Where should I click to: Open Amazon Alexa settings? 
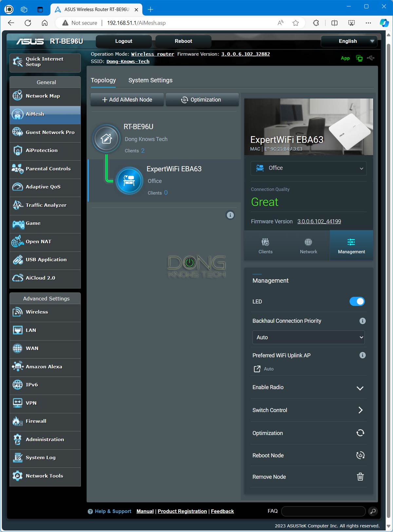point(45,367)
